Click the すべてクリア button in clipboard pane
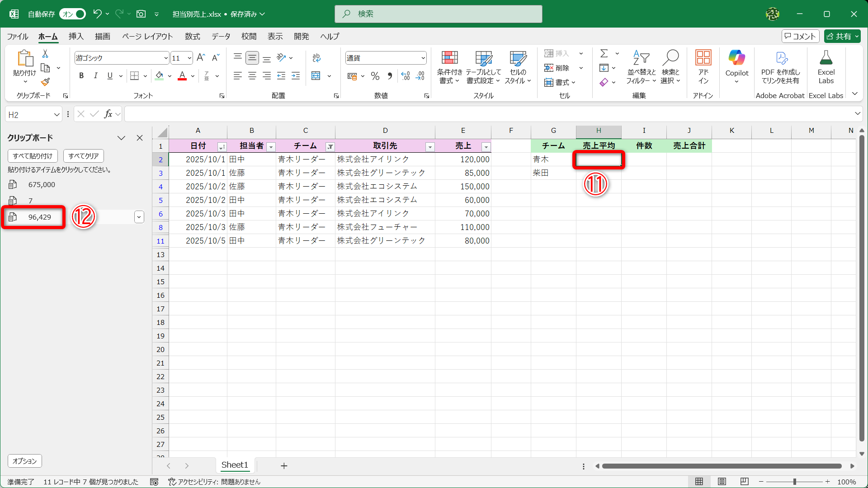 [x=83, y=156]
